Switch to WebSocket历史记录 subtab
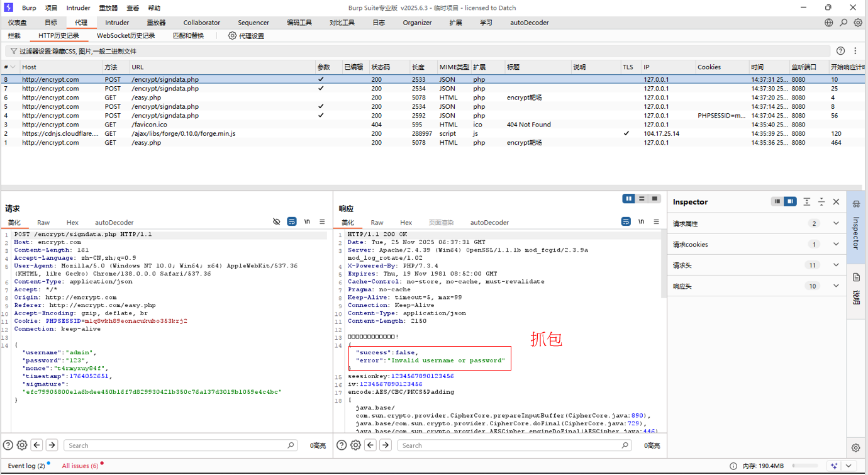 [x=126, y=36]
